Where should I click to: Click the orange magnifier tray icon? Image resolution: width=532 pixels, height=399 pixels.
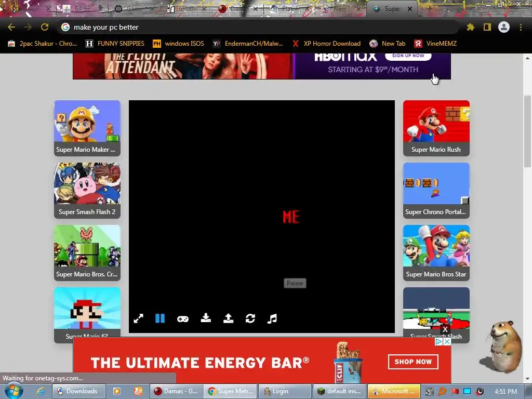[x=442, y=392]
